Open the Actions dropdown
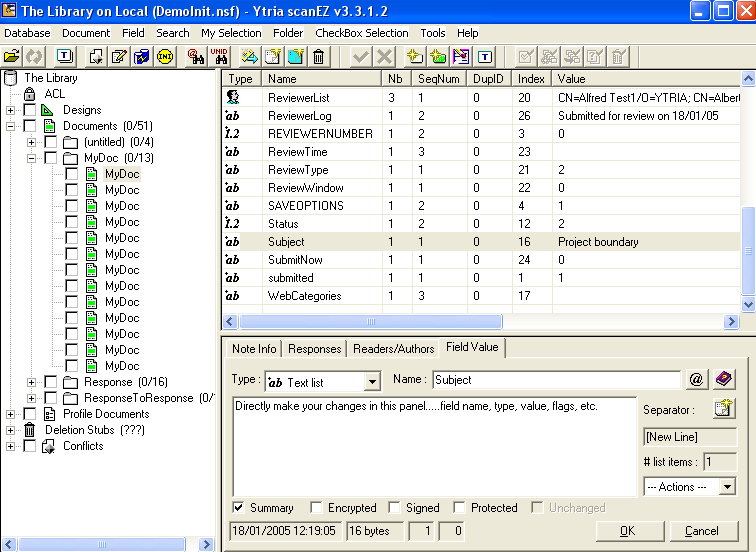 (727, 487)
